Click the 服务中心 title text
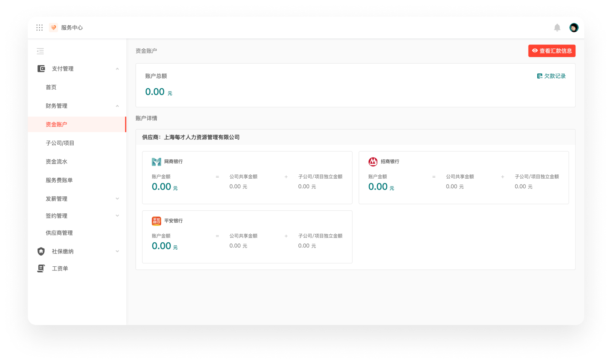Screen dimensions: 612x364 click(72, 27)
